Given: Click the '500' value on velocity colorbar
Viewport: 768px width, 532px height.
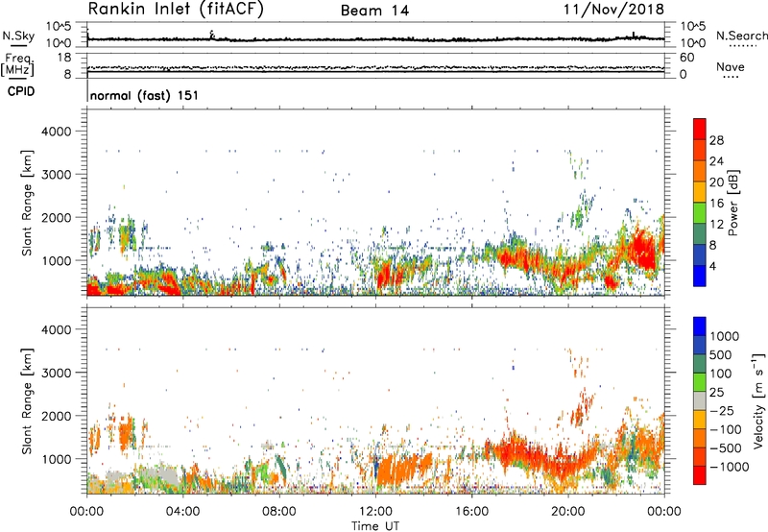Looking at the screenshot, I should (x=721, y=355).
